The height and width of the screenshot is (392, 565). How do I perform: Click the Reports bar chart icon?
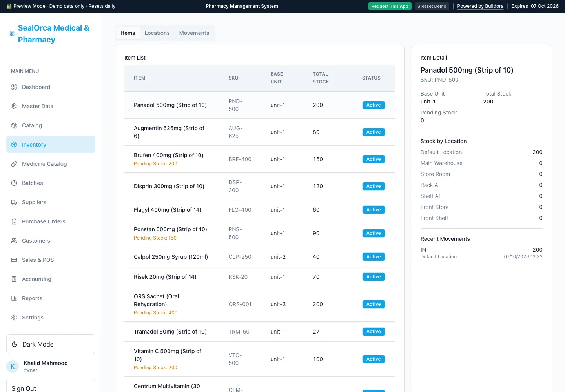tap(14, 298)
